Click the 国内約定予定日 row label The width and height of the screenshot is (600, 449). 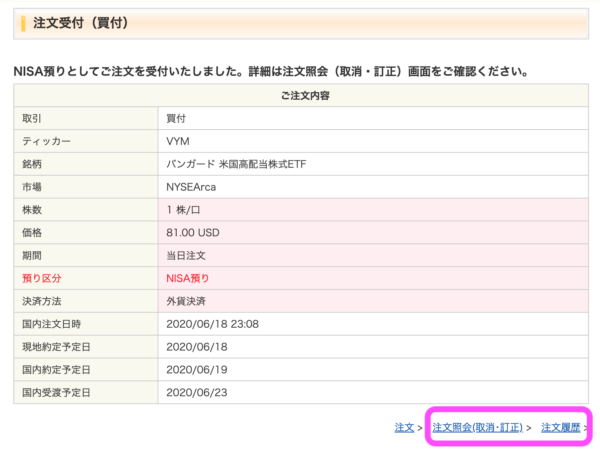coord(56,370)
